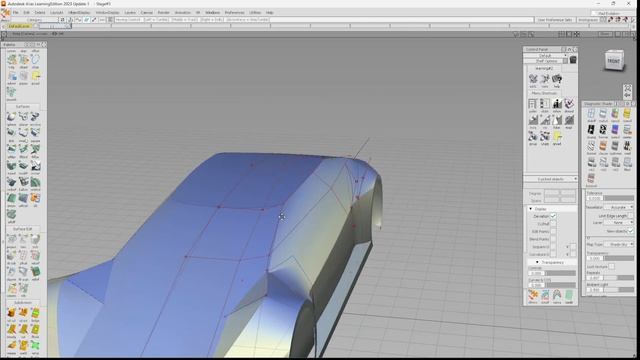The height and width of the screenshot is (360, 640).
Task: Adjust the Repeats slider
Action: [619, 278]
